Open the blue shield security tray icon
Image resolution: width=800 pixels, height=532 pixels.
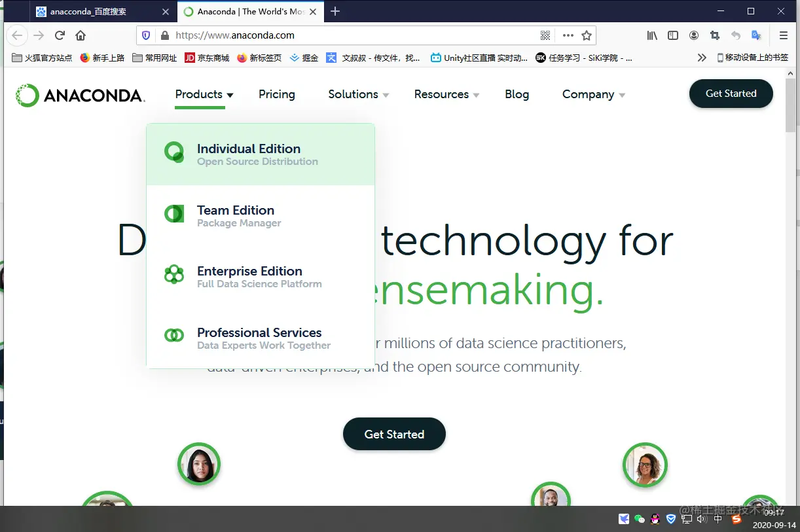point(671,519)
